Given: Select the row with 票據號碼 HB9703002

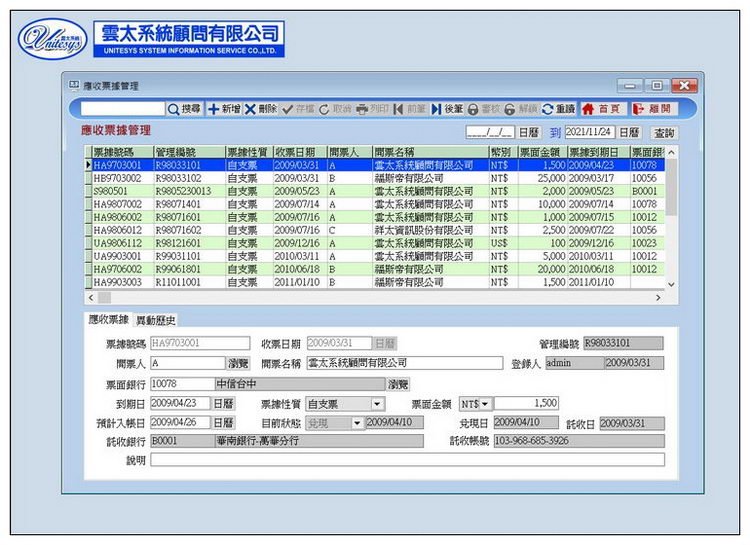Looking at the screenshot, I should coord(120,178).
